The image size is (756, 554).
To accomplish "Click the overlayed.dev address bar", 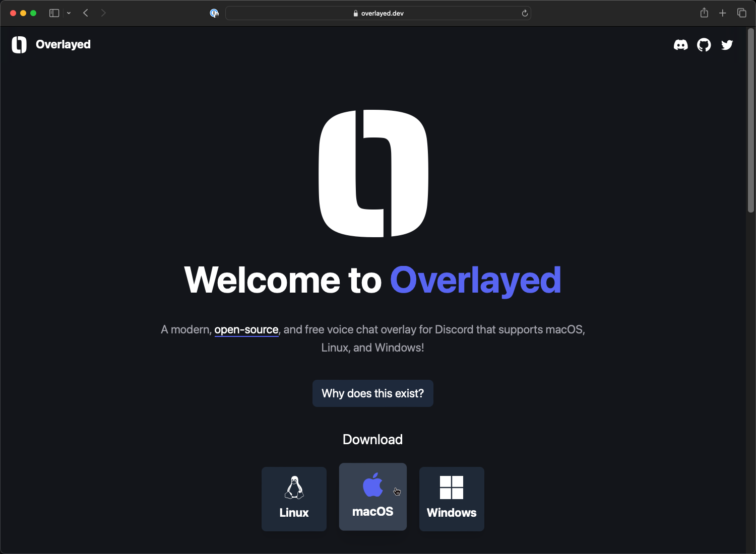I will (378, 13).
